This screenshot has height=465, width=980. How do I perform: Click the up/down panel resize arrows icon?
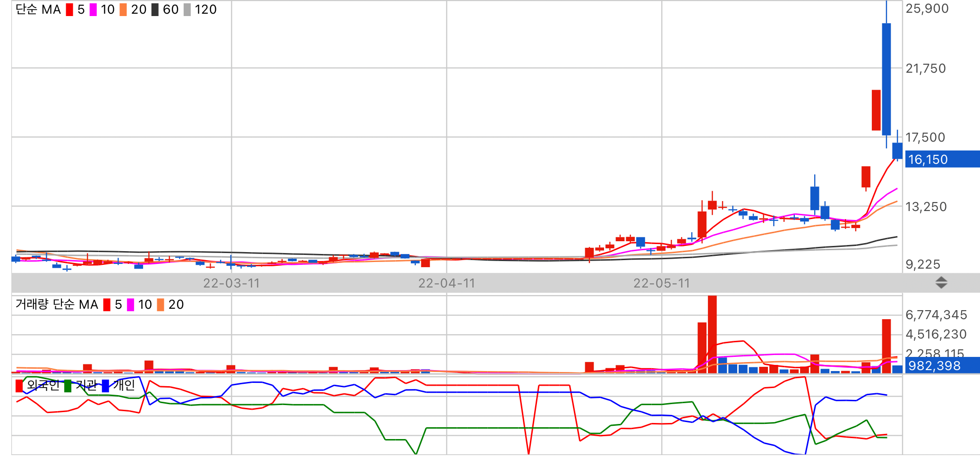pyautogui.click(x=941, y=283)
